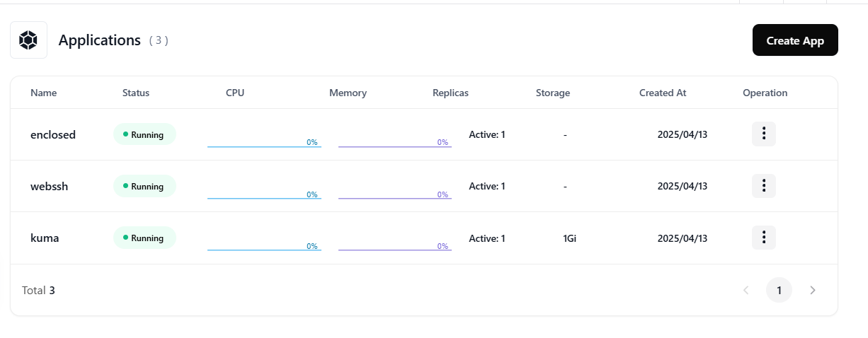
Task: Open the three-dot menu for kuma
Action: pyautogui.click(x=764, y=238)
